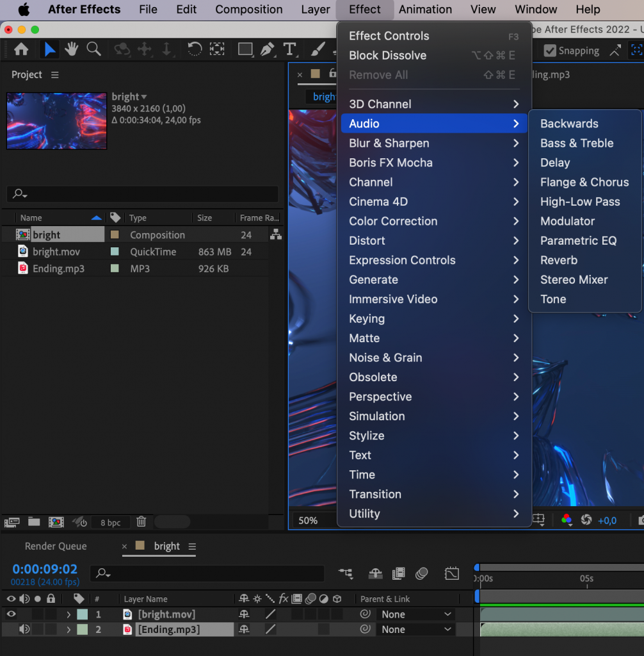This screenshot has height=656, width=644.
Task: Select Reverb from the Audio submenu
Action: click(x=558, y=260)
